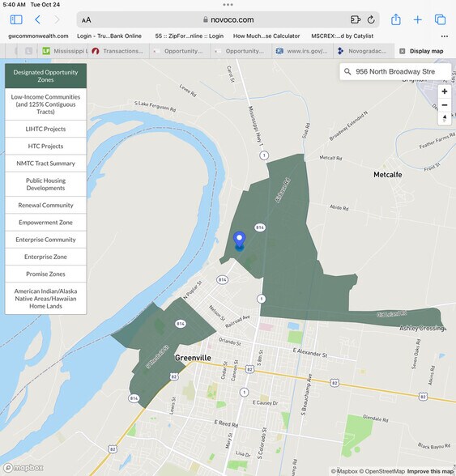Switch to the Mississippi tab
The image size is (456, 476).
coord(65,51)
